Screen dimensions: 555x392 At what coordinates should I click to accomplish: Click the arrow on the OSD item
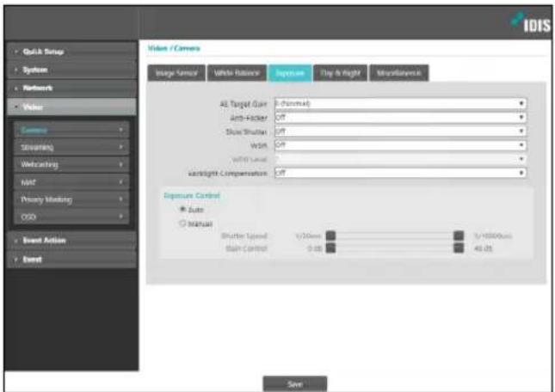[x=120, y=217]
